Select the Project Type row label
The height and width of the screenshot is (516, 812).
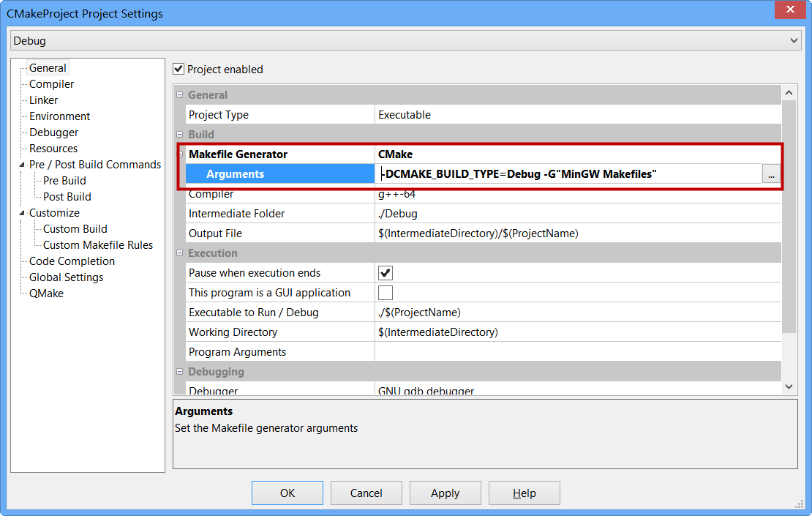tap(219, 114)
